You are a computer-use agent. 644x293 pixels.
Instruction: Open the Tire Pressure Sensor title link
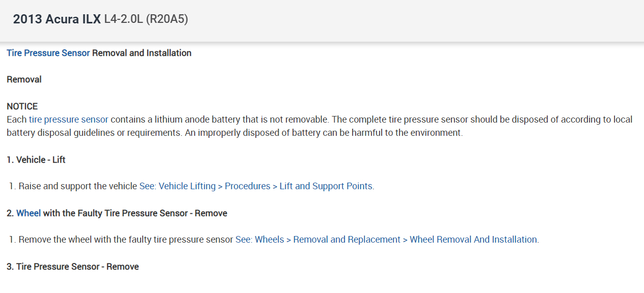[48, 53]
